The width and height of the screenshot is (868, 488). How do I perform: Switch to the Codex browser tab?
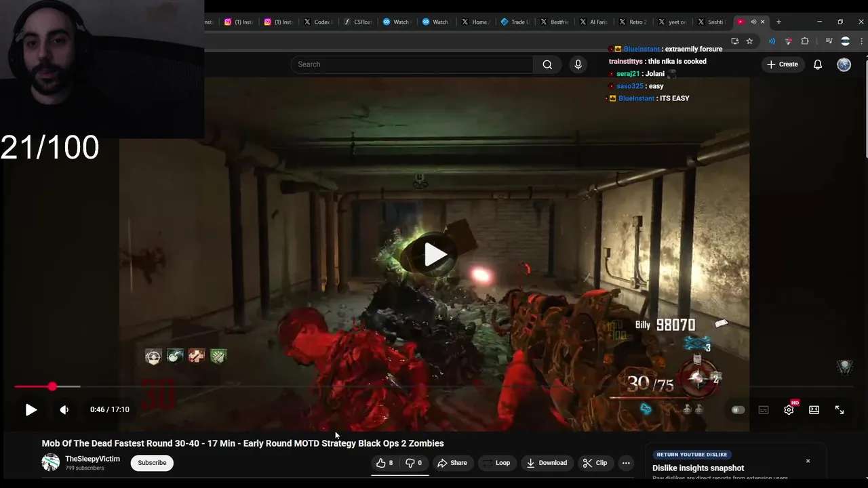click(x=317, y=22)
